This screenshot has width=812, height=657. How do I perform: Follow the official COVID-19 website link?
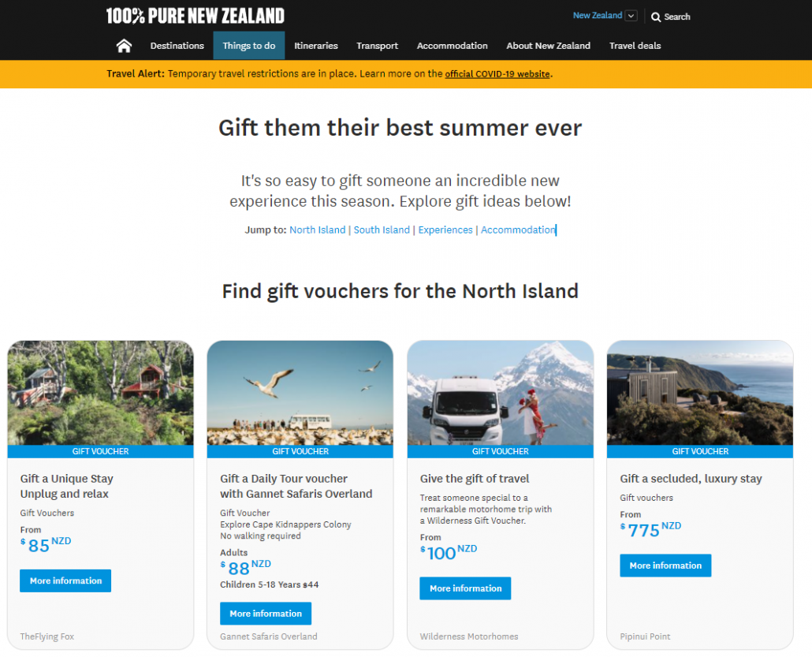pos(497,74)
